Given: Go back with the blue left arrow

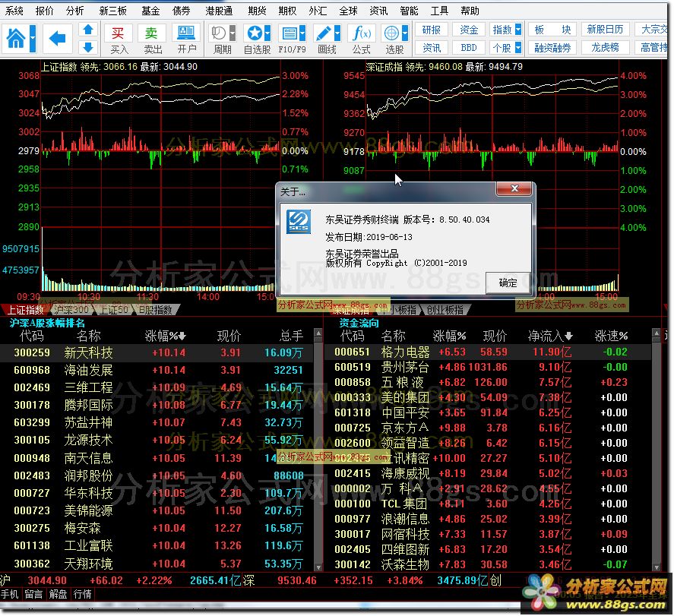Looking at the screenshot, I should pyautogui.click(x=57, y=38).
